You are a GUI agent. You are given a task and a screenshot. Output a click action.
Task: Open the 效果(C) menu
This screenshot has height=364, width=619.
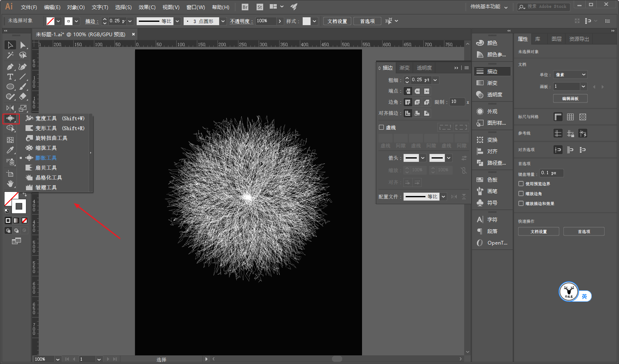click(147, 7)
